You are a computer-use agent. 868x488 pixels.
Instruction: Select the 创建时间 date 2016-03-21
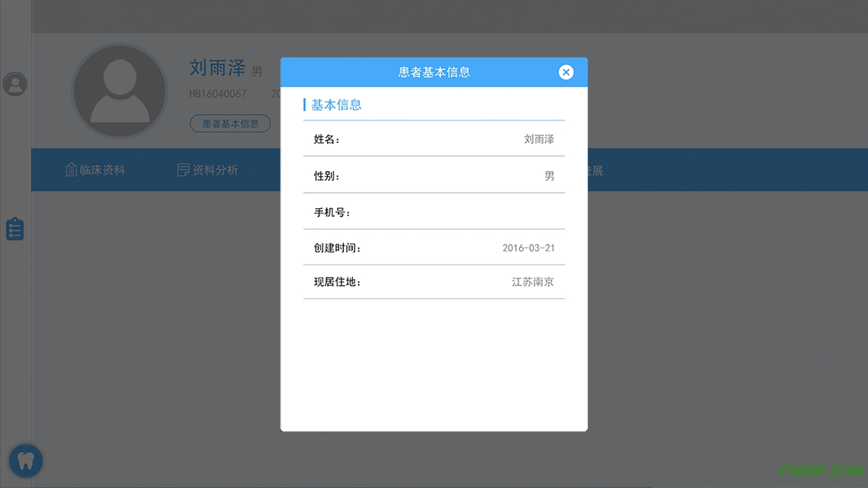click(x=528, y=248)
